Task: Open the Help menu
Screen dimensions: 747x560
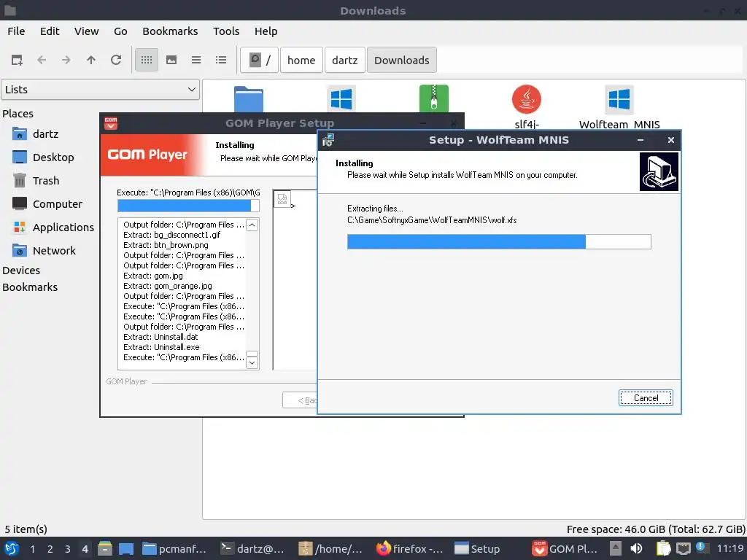Action: 266,31
